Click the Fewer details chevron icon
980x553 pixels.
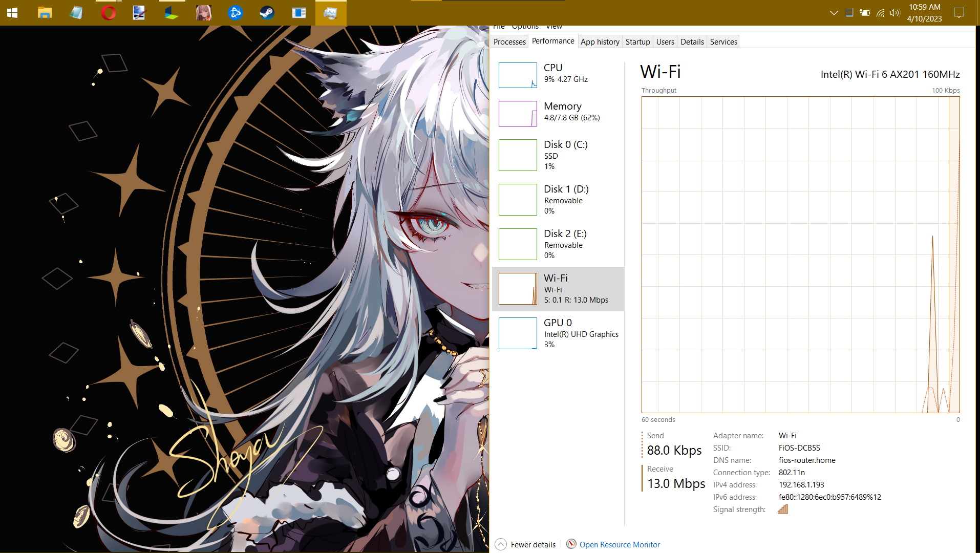[501, 544]
